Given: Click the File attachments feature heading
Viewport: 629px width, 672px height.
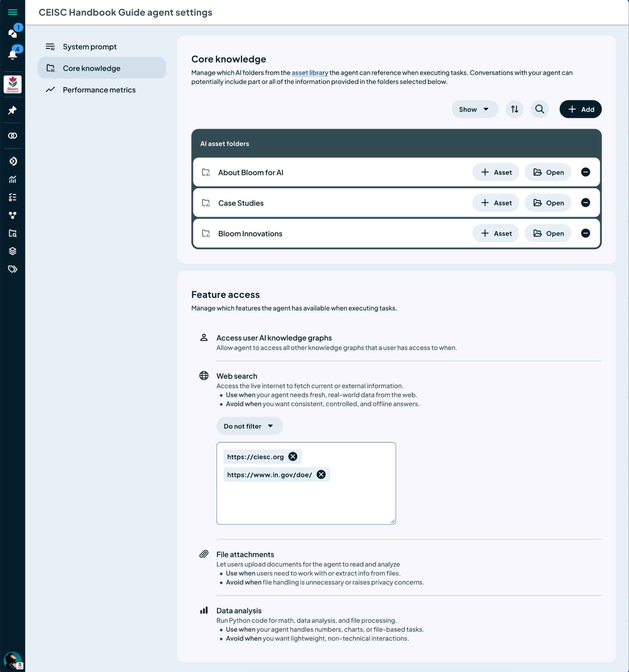Looking at the screenshot, I should [245, 554].
